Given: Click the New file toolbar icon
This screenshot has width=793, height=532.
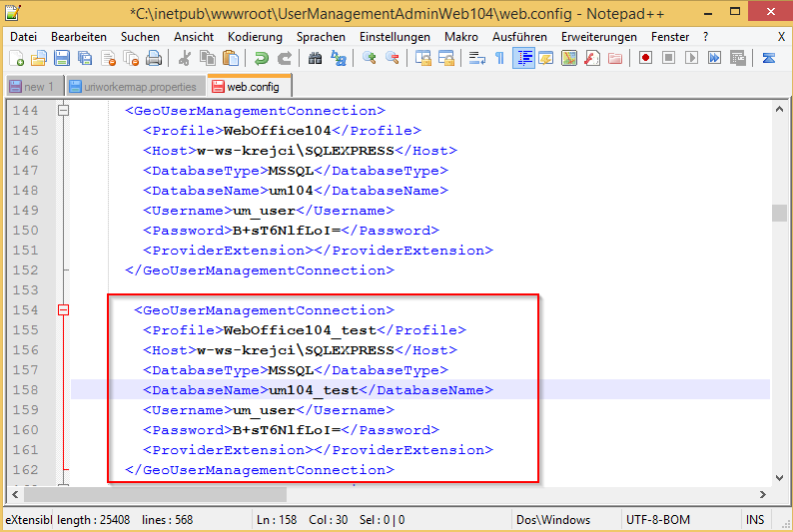Looking at the screenshot, I should pos(17,58).
